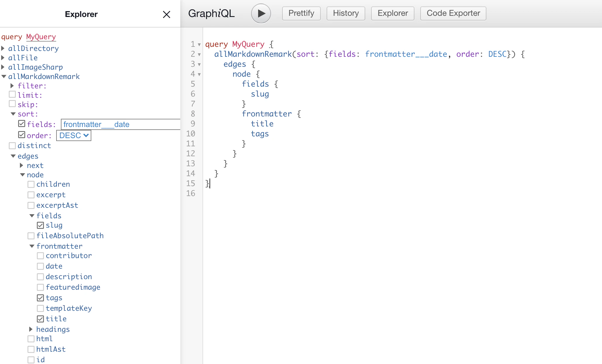Viewport: 602px width, 364px height.
Task: Collapse the node tree item
Action: click(22, 175)
